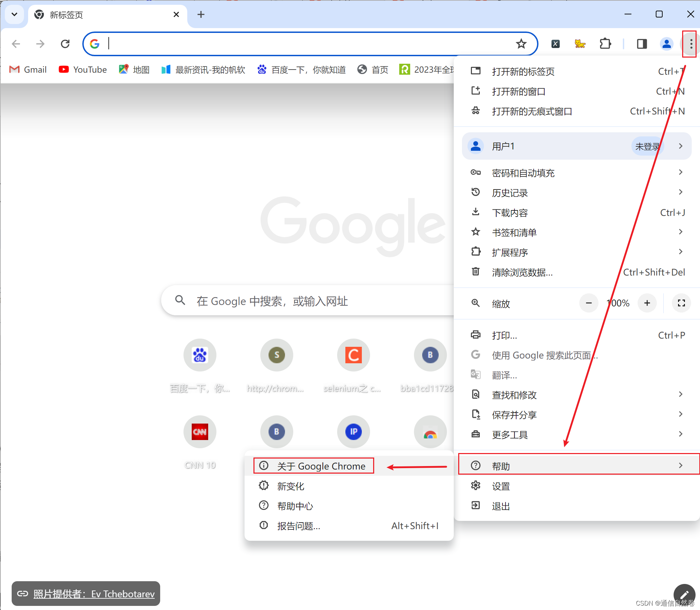Click the Bookmark this page star icon

[x=521, y=44]
